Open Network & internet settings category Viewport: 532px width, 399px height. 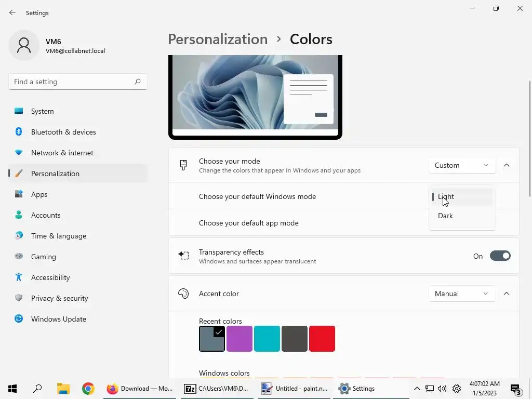click(78, 153)
